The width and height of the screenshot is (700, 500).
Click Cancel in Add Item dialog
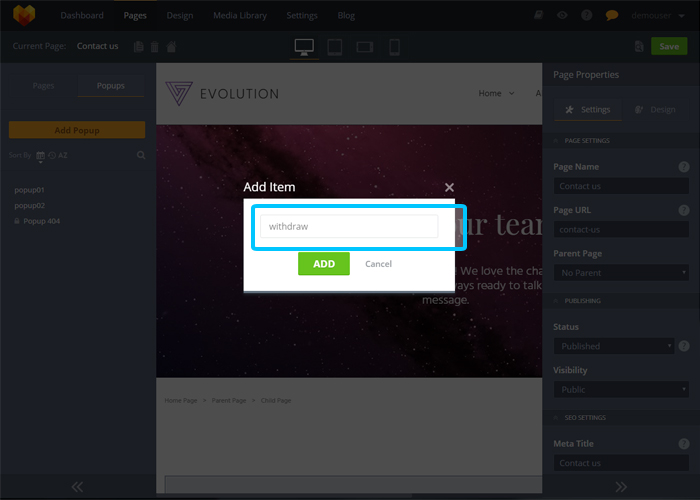pos(378,264)
